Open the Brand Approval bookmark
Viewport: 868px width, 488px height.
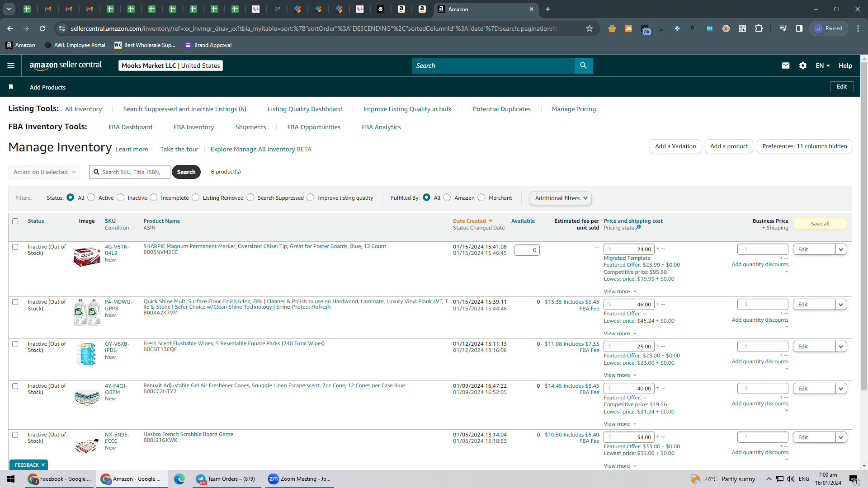pyautogui.click(x=208, y=45)
